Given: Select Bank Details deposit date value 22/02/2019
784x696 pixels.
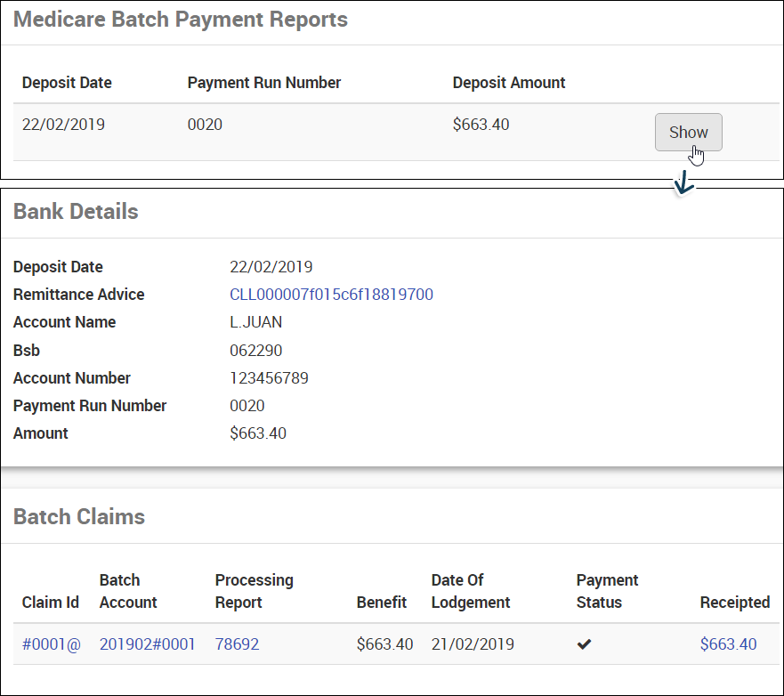Looking at the screenshot, I should click(x=271, y=267).
